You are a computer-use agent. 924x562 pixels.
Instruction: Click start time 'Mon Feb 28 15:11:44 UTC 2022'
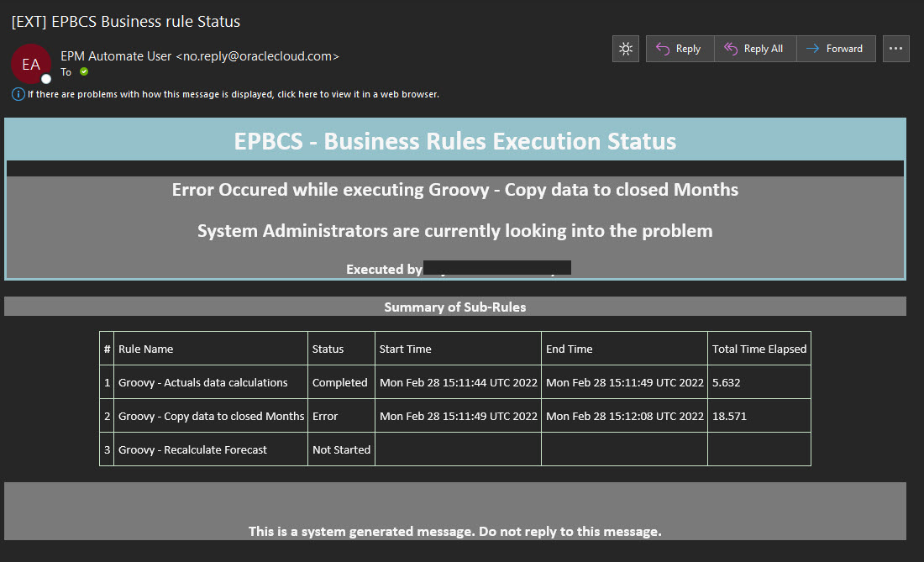pos(459,382)
